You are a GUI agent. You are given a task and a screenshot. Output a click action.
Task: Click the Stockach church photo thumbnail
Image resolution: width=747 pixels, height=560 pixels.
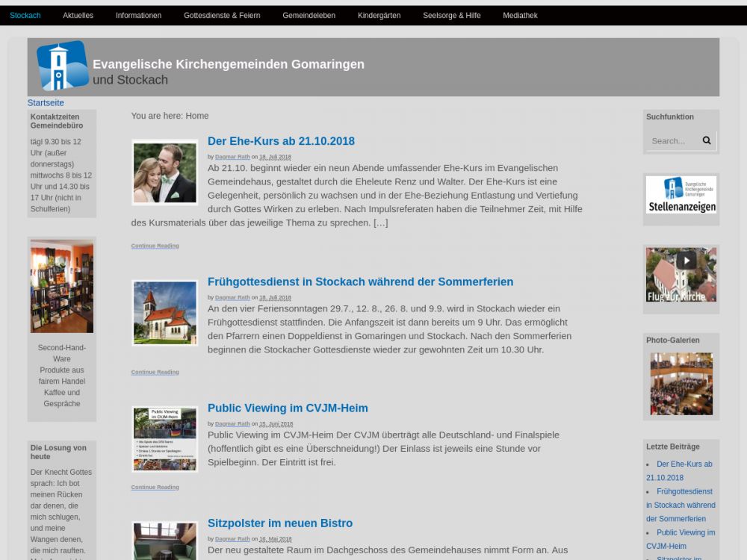pos(164,313)
